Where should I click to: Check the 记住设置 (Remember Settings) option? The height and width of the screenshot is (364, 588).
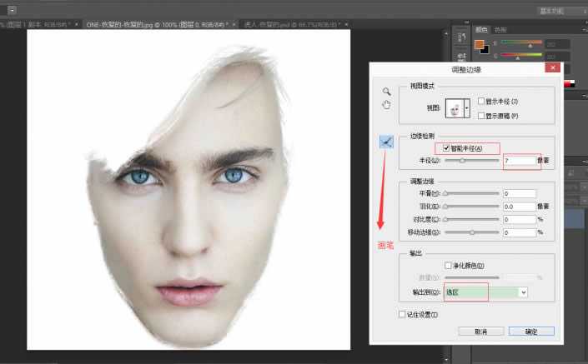[x=403, y=314]
